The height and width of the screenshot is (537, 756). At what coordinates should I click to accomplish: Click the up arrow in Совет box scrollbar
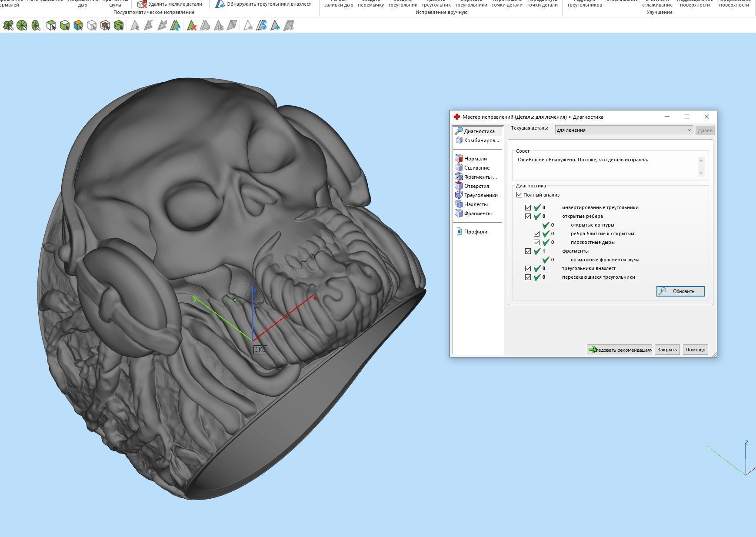(701, 160)
